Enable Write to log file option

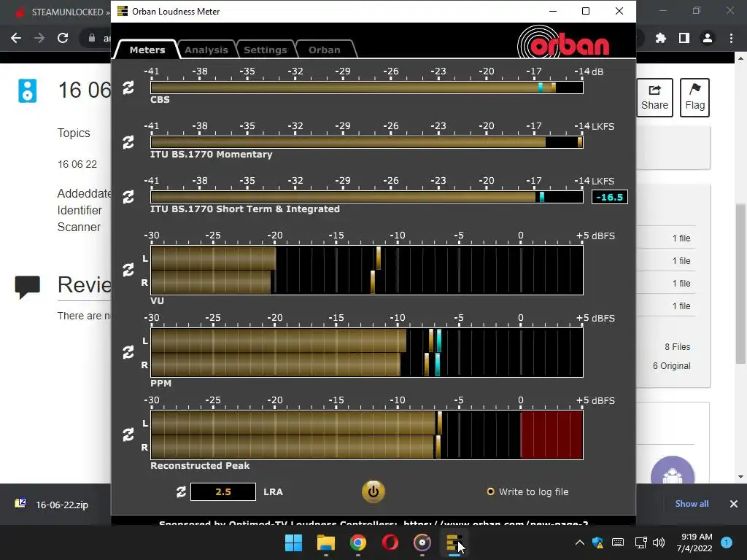tap(527, 492)
